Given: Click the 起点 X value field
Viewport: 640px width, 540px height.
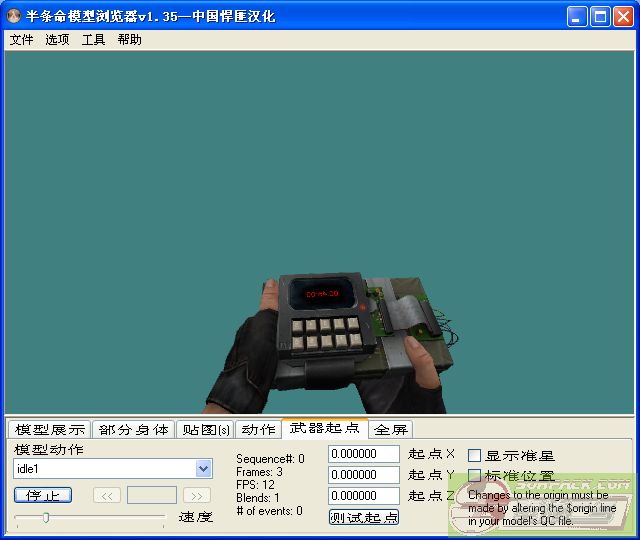Looking at the screenshot, I should point(364,454).
